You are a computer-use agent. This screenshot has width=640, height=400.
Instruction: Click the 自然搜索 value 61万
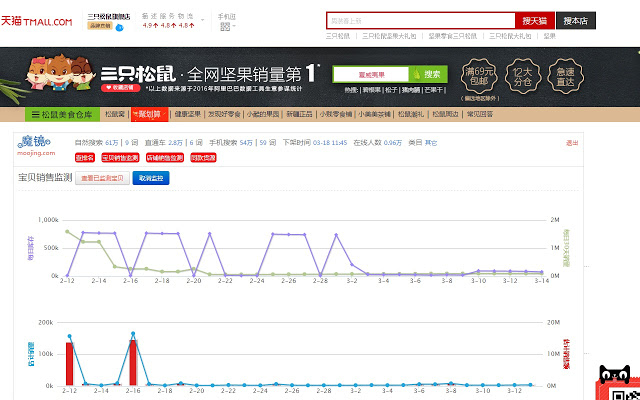[112, 142]
